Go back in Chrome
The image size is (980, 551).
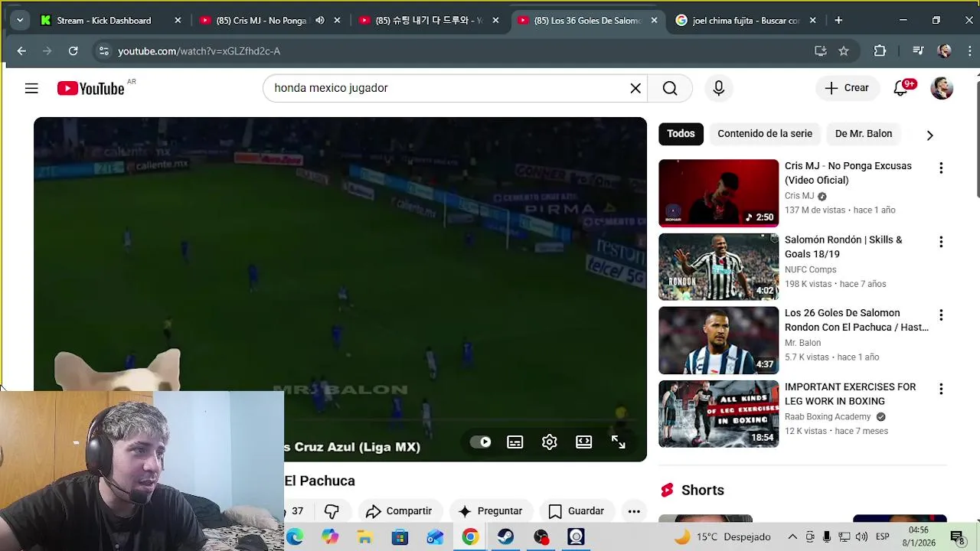21,51
